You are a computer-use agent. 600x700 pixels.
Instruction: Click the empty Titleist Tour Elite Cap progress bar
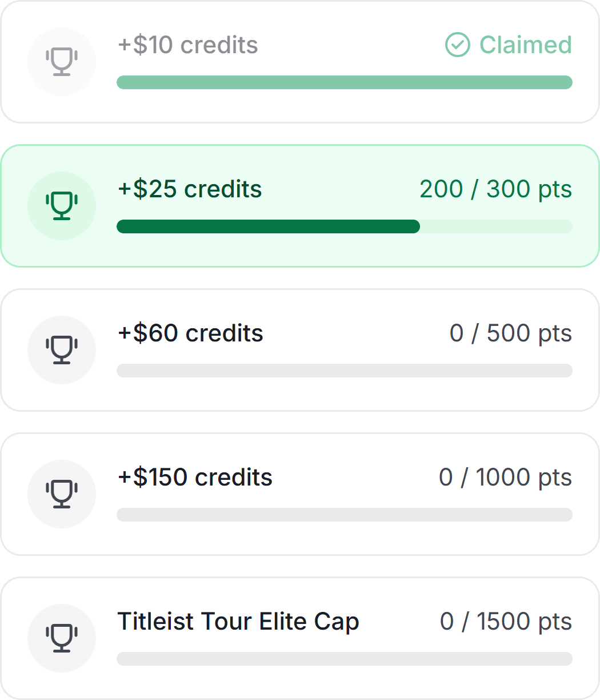click(344, 659)
